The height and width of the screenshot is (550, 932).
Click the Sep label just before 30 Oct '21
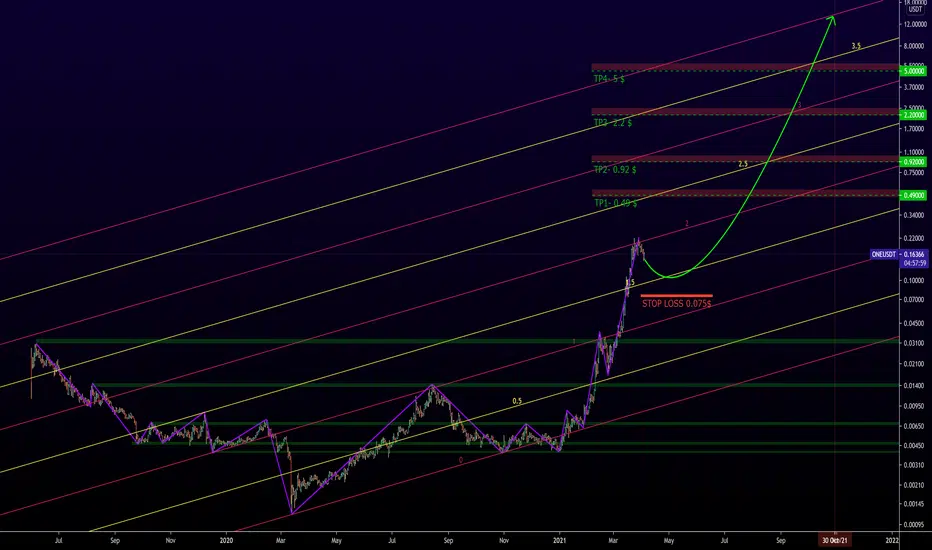(x=780, y=540)
